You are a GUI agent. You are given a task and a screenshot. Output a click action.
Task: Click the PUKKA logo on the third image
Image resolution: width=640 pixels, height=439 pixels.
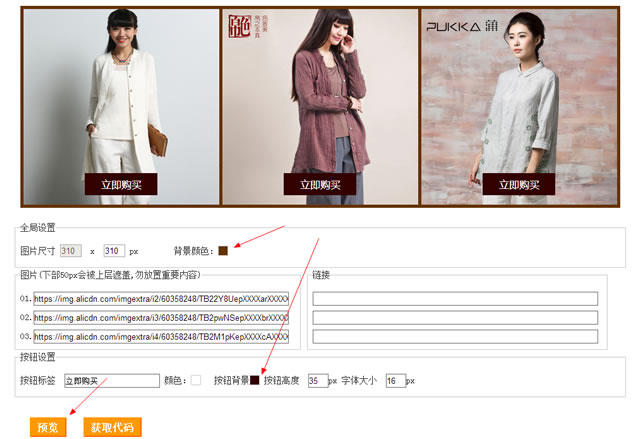[x=478, y=27]
